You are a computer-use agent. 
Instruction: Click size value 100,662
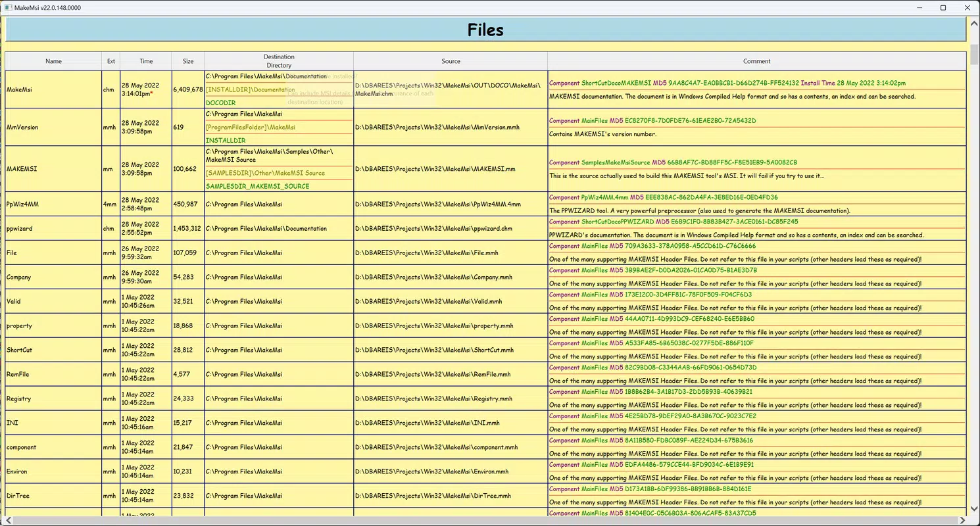[x=185, y=169]
